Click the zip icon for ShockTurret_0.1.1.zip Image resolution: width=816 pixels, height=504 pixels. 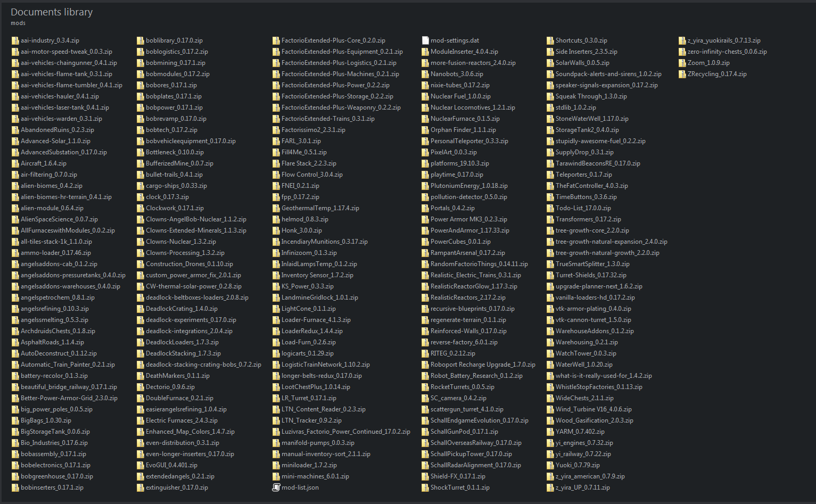coord(425,488)
